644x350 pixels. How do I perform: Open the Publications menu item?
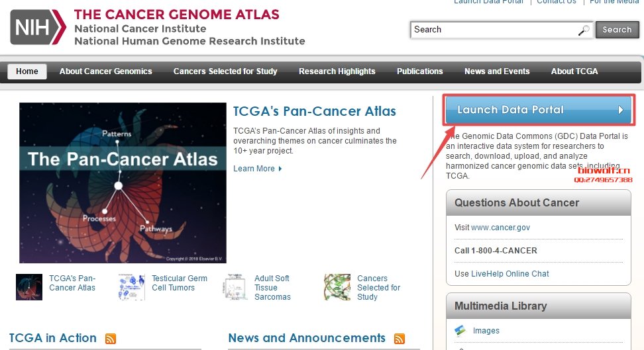point(420,71)
